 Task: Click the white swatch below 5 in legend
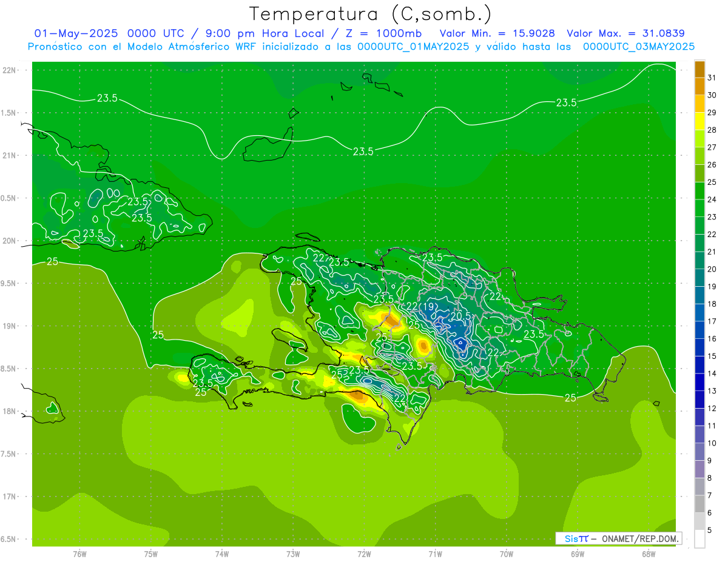click(x=699, y=538)
